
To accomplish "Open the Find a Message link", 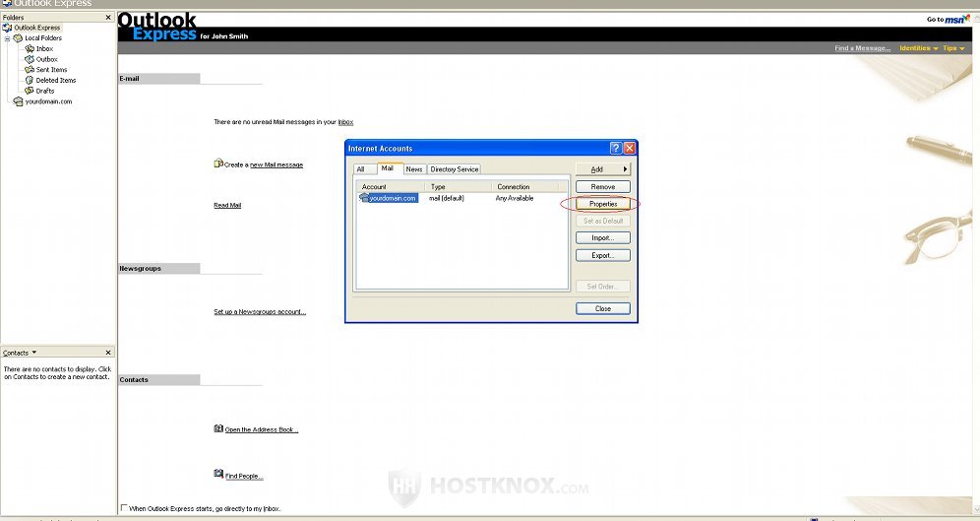I will [x=863, y=48].
